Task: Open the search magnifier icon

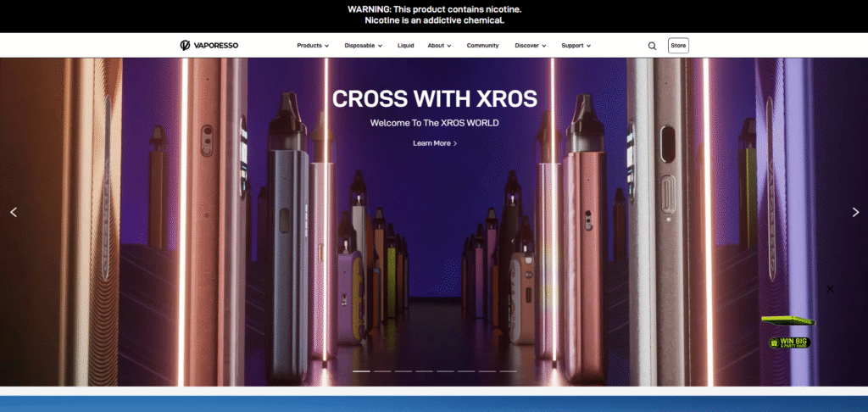Action: 652,46
